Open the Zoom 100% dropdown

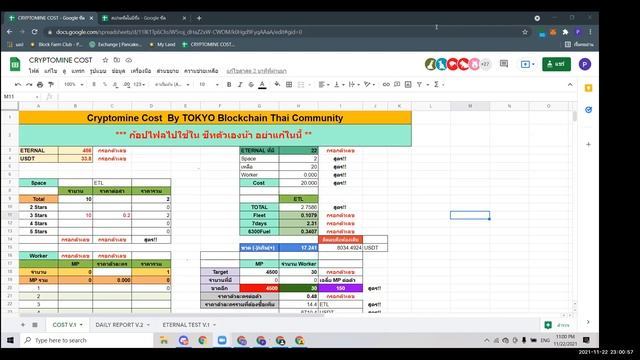[x=74, y=84]
